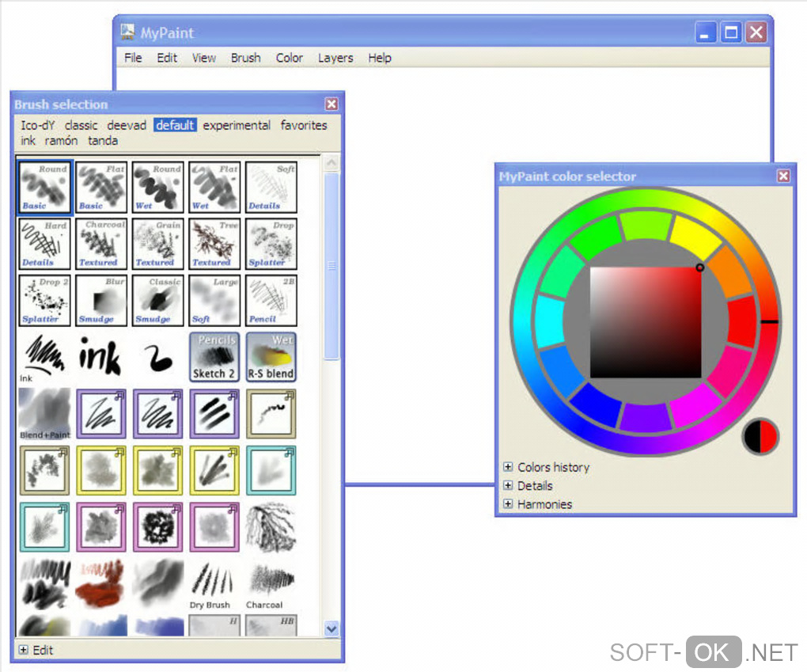Choose the Drop Splatter brush
Screen dimensions: 807x672
pyautogui.click(x=271, y=244)
